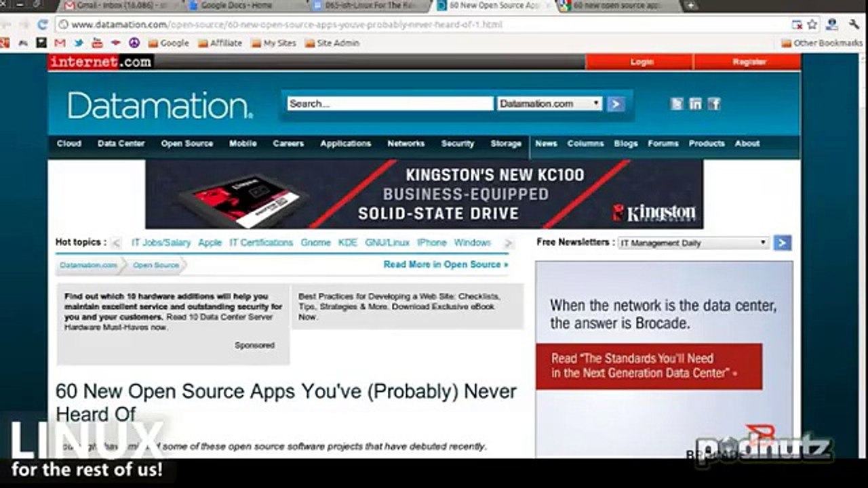This screenshot has height=488, width=868.
Task: Follow the IT Jobs/Salary hot topic link
Action: coord(161,243)
